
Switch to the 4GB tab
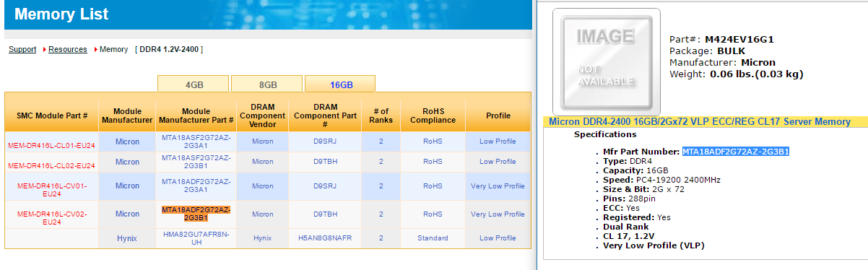194,84
